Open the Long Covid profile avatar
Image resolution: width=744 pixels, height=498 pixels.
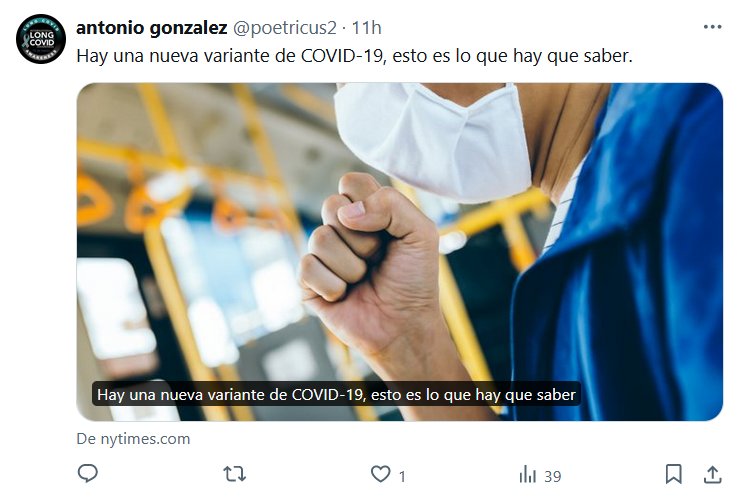41,39
